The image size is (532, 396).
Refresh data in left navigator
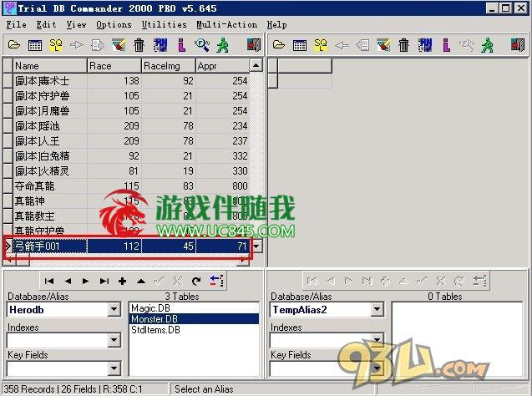point(196,281)
